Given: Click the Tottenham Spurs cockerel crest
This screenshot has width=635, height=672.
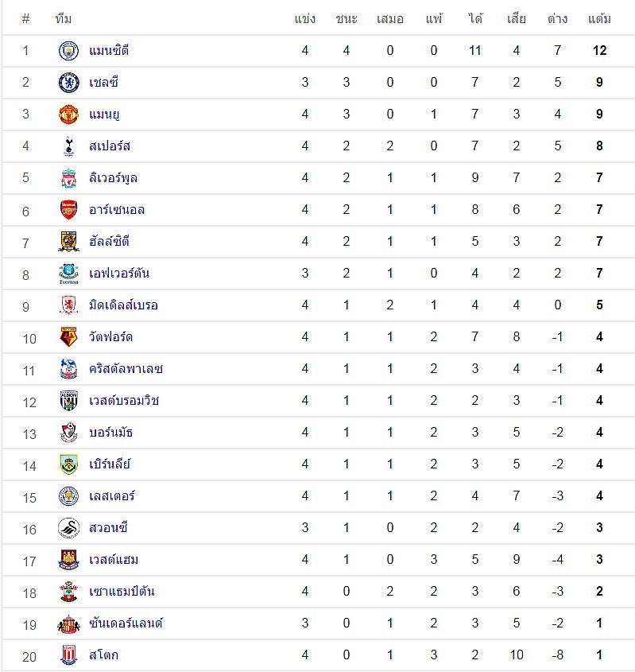Looking at the screenshot, I should (x=68, y=146).
